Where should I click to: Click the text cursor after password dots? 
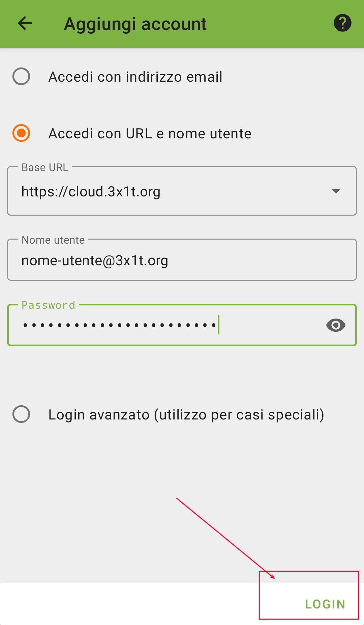[219, 325]
